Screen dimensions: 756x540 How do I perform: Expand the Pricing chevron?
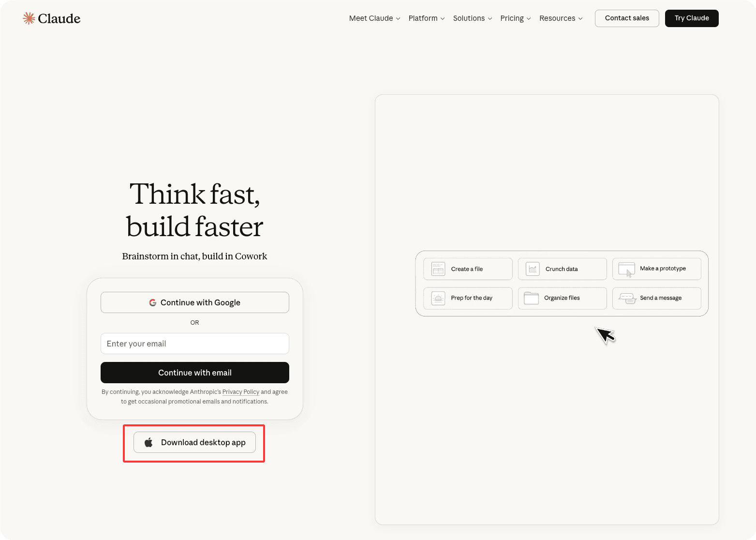pos(529,18)
